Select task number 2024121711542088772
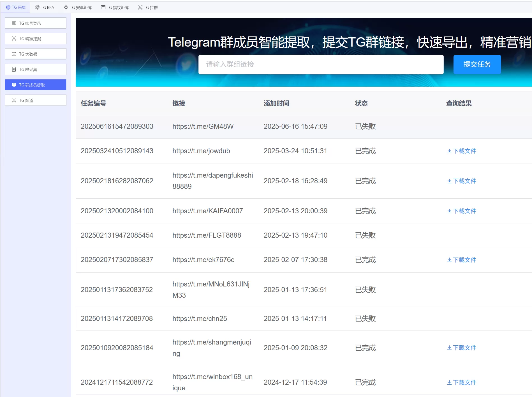The height and width of the screenshot is (397, 532). tap(117, 382)
